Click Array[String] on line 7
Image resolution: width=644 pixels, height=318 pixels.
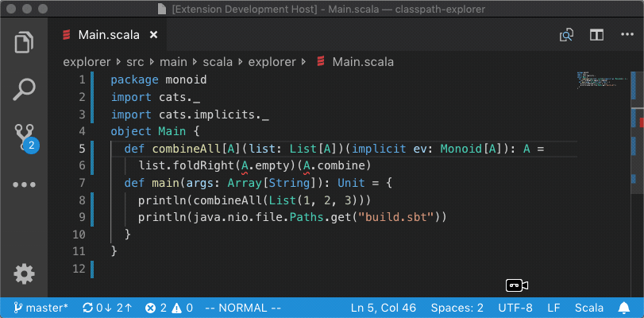(272, 183)
